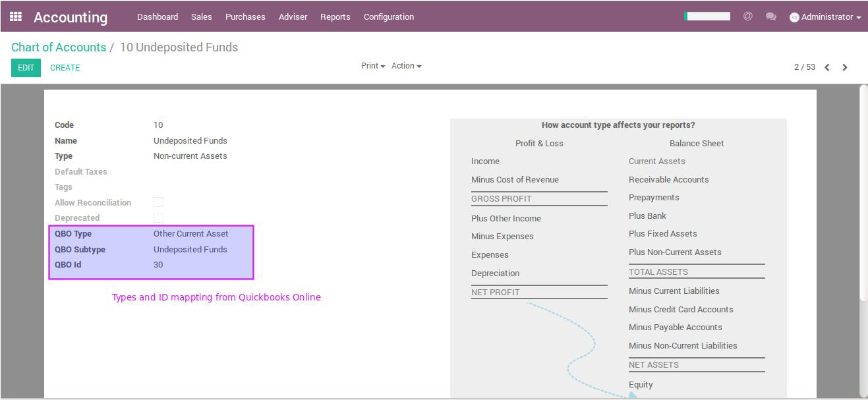Click the vertical page scrollbar
The image size is (868, 400).
click(863, 194)
